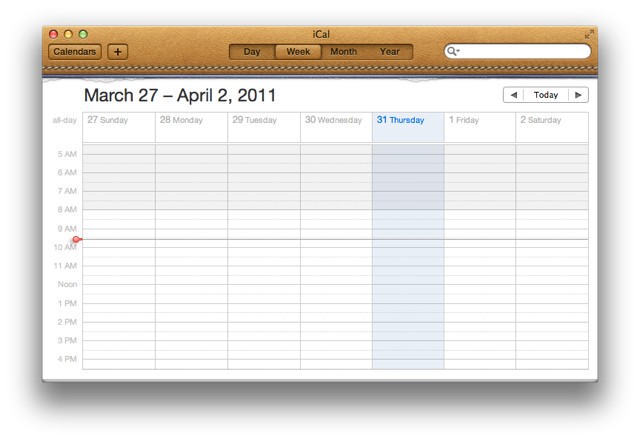The width and height of the screenshot is (640, 441).
Task: Click the red current-time marker pin
Action: (x=76, y=240)
